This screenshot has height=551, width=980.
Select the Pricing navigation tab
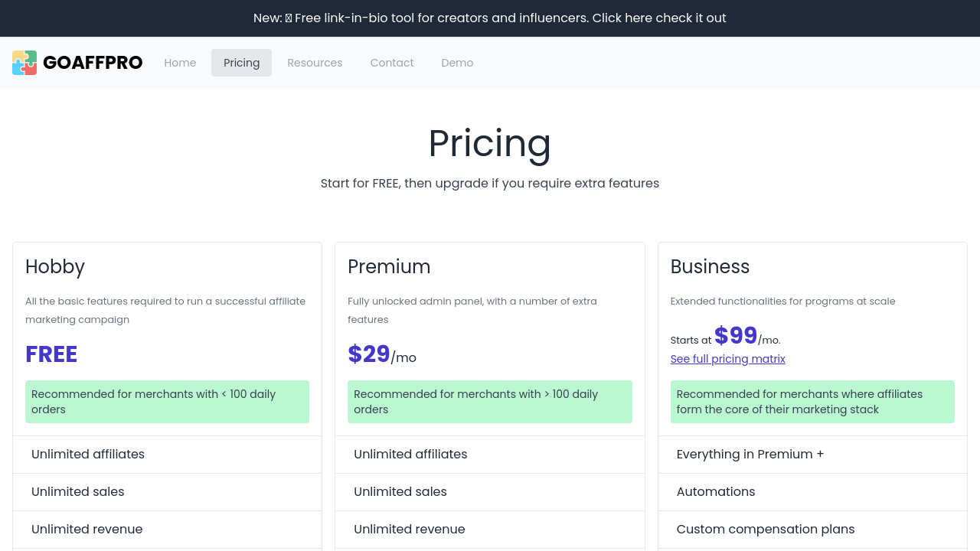(x=241, y=63)
